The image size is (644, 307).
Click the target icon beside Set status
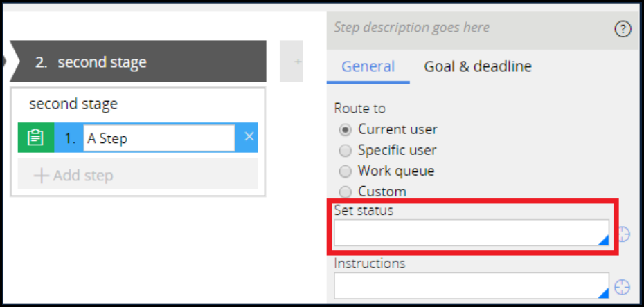[x=623, y=234]
